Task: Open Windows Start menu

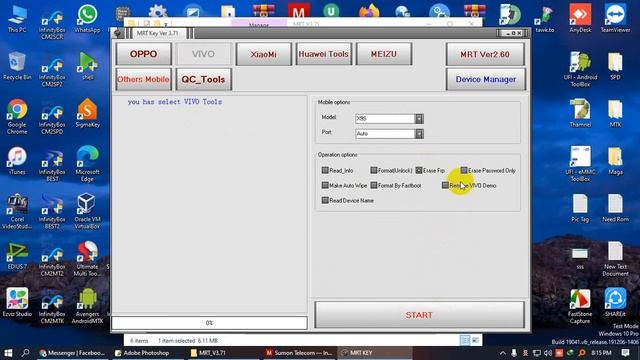Action: [x=8, y=353]
